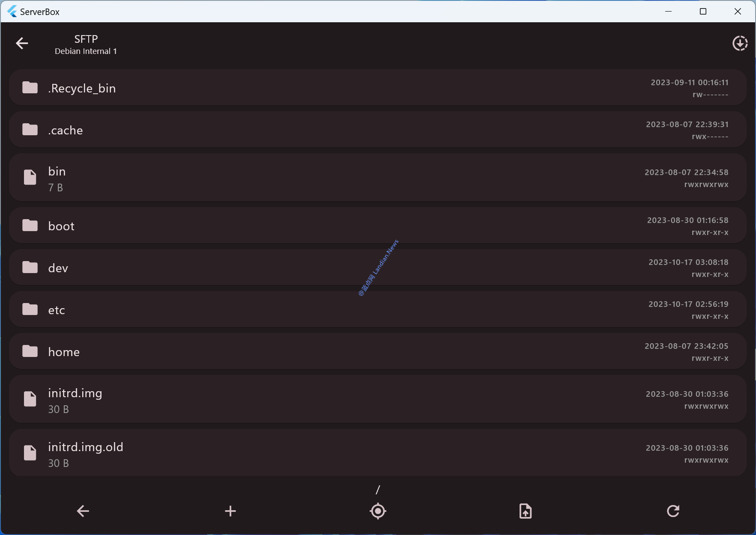Click the upload file icon
The image size is (756, 535).
pos(525,511)
